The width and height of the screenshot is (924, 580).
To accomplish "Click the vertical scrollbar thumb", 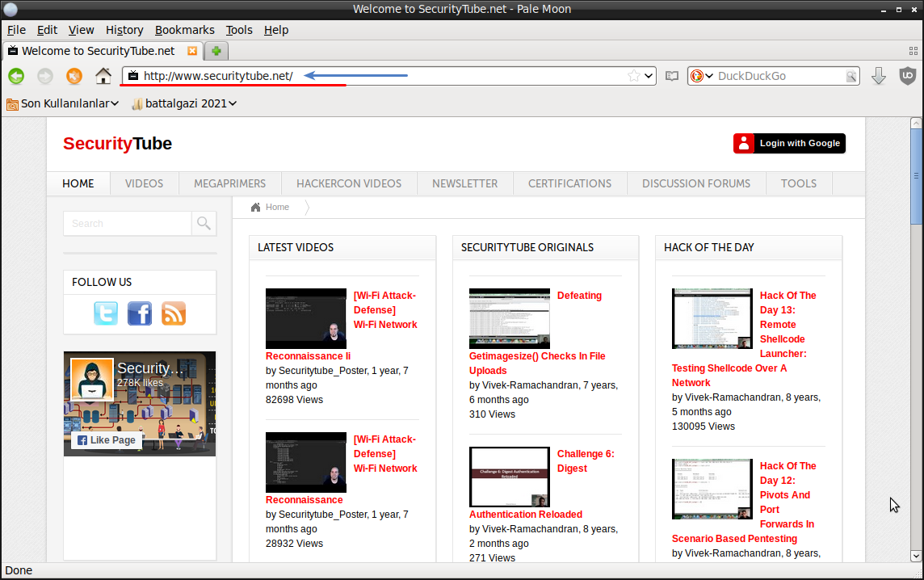I will tap(916, 177).
